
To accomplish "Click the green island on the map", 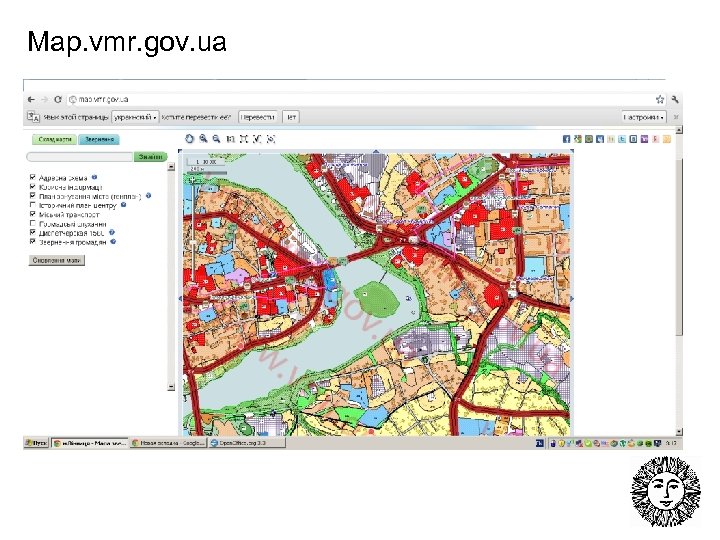I will 377,299.
